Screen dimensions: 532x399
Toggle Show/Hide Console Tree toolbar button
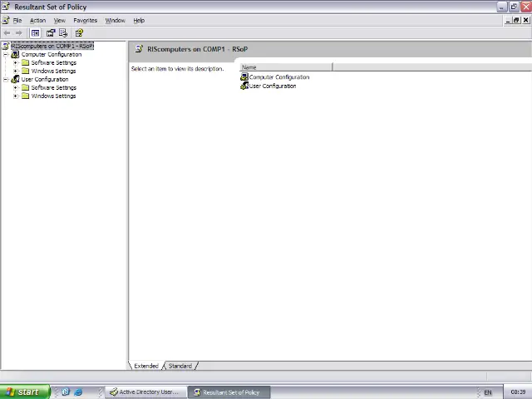(x=35, y=33)
